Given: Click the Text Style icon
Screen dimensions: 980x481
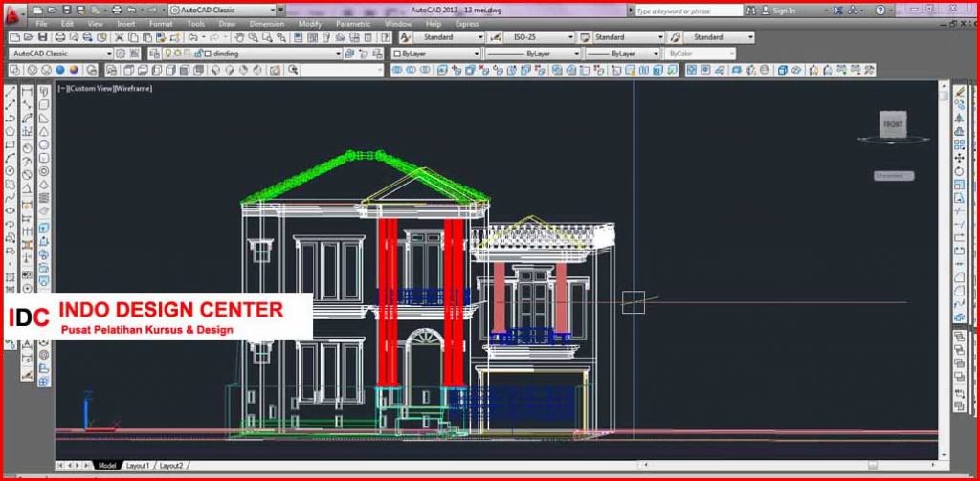Looking at the screenshot, I should [405, 37].
